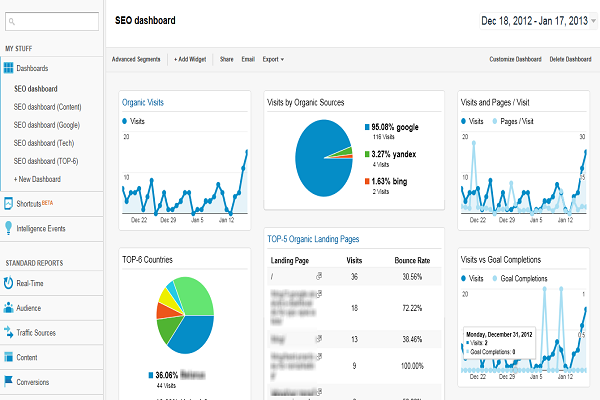This screenshot has height=400, width=600.
Task: Click the Bounce Rate column header
Action: pyautogui.click(x=412, y=260)
